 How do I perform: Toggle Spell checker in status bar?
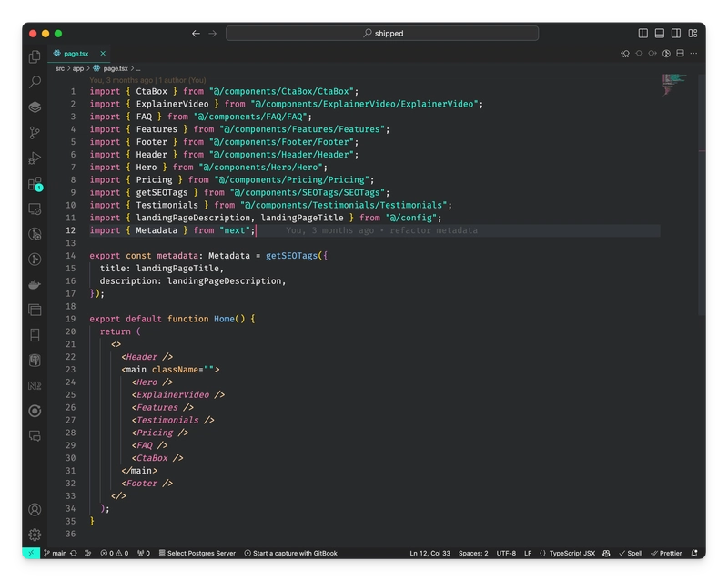[631, 553]
